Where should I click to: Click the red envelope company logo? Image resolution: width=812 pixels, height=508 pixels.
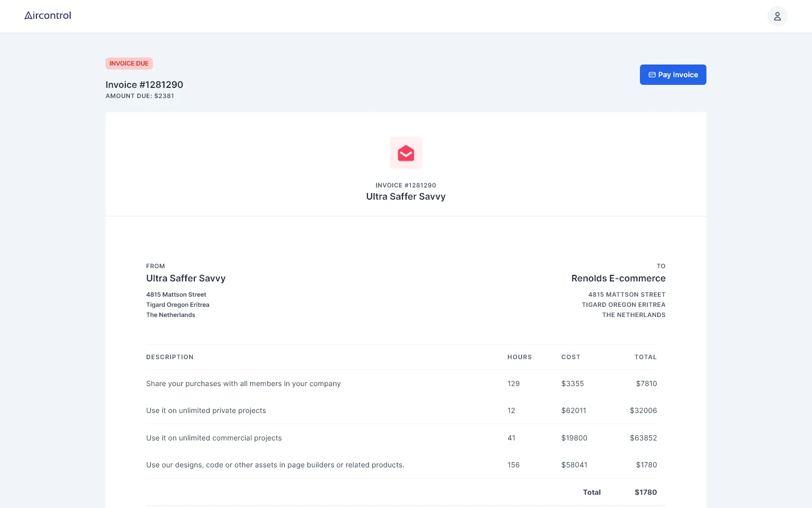coord(406,153)
